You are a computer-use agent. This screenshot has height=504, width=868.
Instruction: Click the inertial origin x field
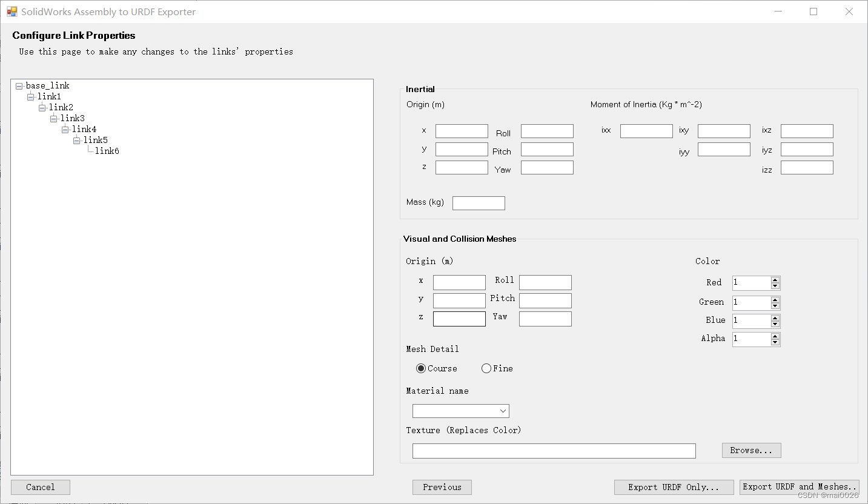pos(461,131)
